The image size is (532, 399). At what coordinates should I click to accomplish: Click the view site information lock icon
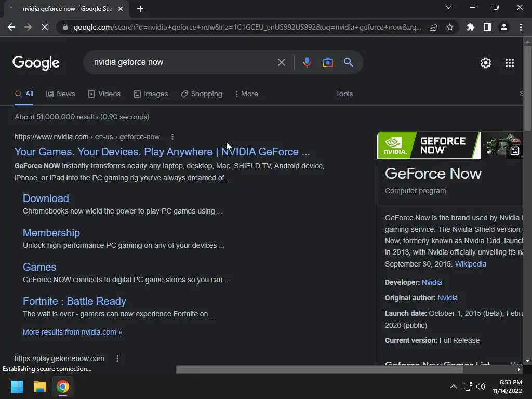[65, 27]
